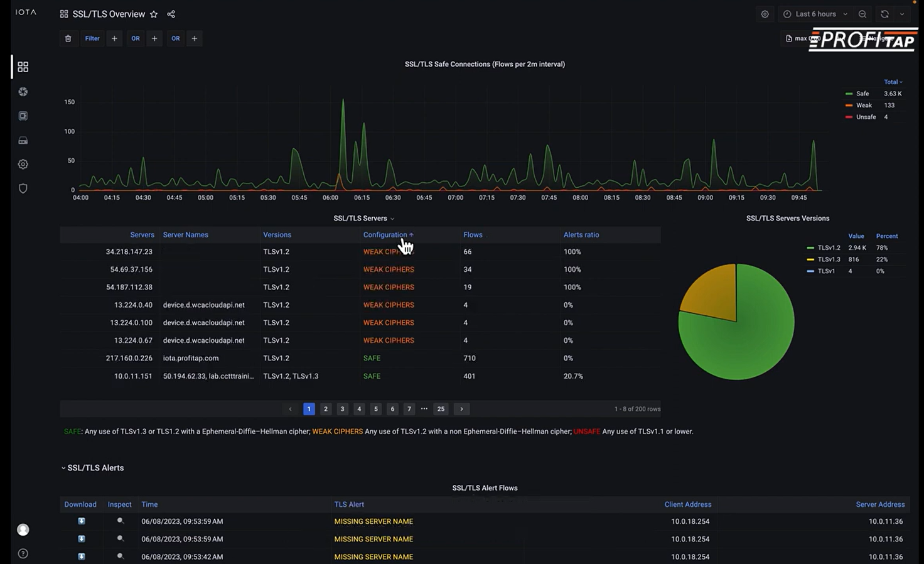Click server IP 10.0.11.151
924x564 pixels.
point(133,376)
